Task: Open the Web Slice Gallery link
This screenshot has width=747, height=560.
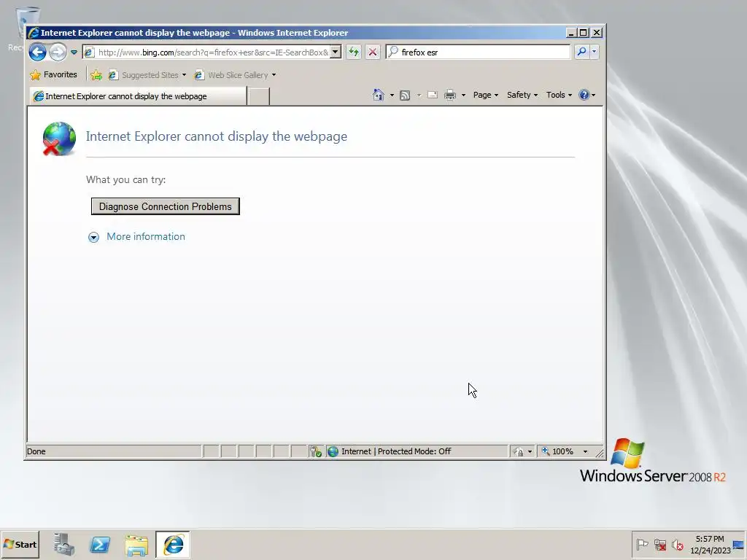Action: pos(236,75)
